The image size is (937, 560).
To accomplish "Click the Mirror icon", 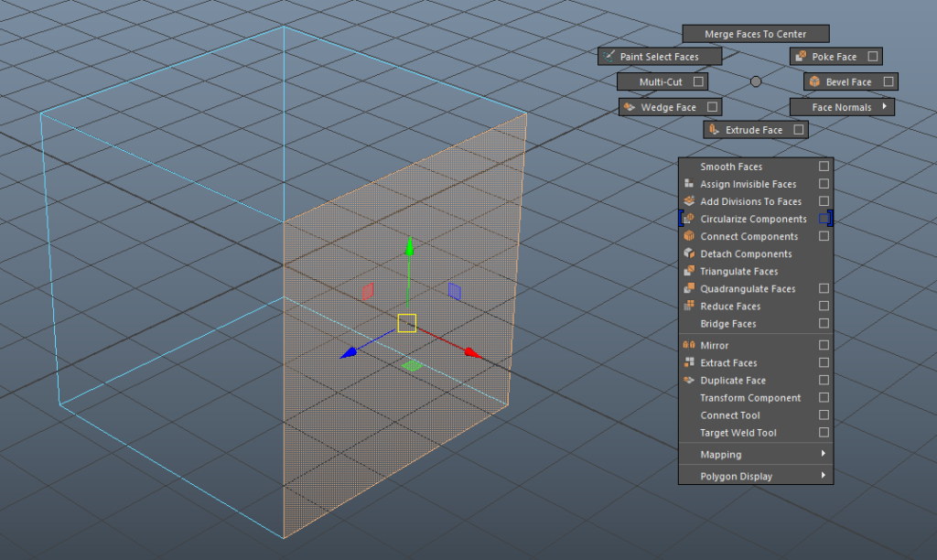I will pyautogui.click(x=689, y=345).
